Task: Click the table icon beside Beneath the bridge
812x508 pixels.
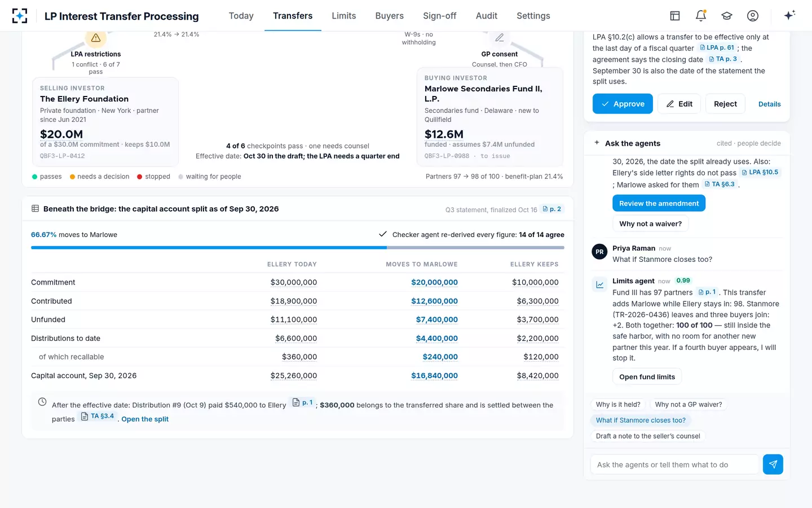Action: [x=35, y=209]
